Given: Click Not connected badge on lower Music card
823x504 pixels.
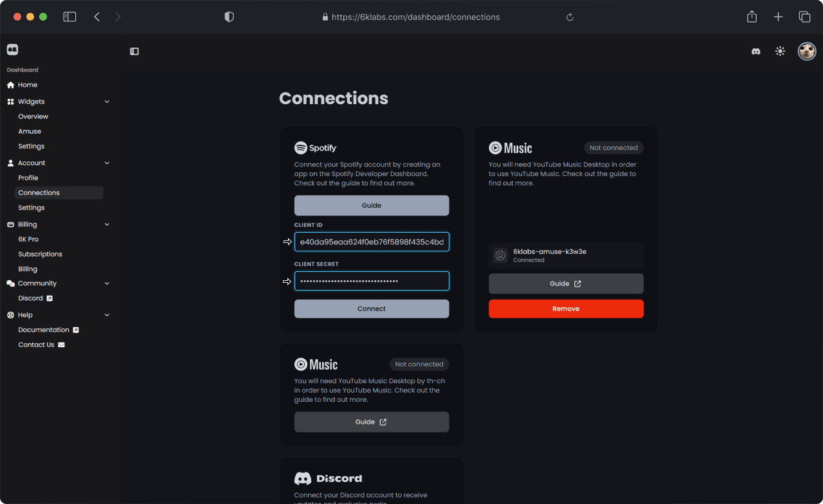Looking at the screenshot, I should pos(419,364).
